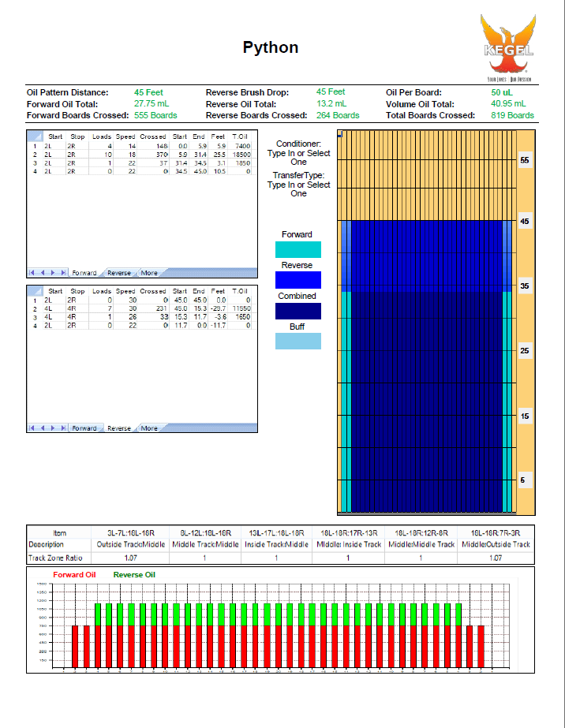
Task: Click Loads column header in upper table
Action: click(101, 136)
